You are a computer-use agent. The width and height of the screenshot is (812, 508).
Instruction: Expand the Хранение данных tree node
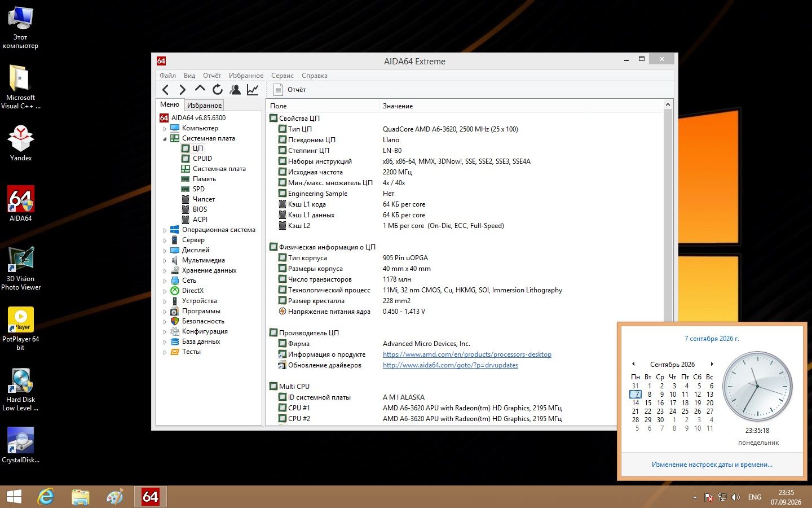pyautogui.click(x=165, y=271)
